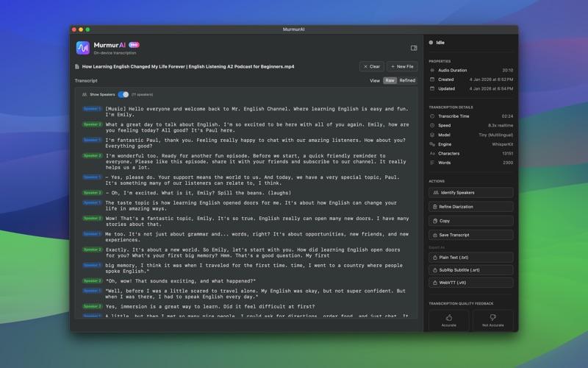Click the Updated calendar icon
The height and width of the screenshot is (368, 588).
(x=432, y=88)
